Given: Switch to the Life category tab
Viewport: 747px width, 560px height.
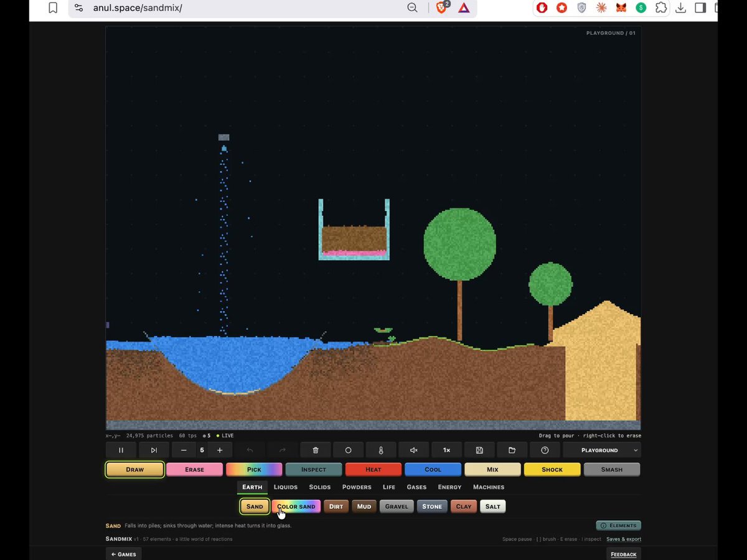Looking at the screenshot, I should pyautogui.click(x=389, y=487).
